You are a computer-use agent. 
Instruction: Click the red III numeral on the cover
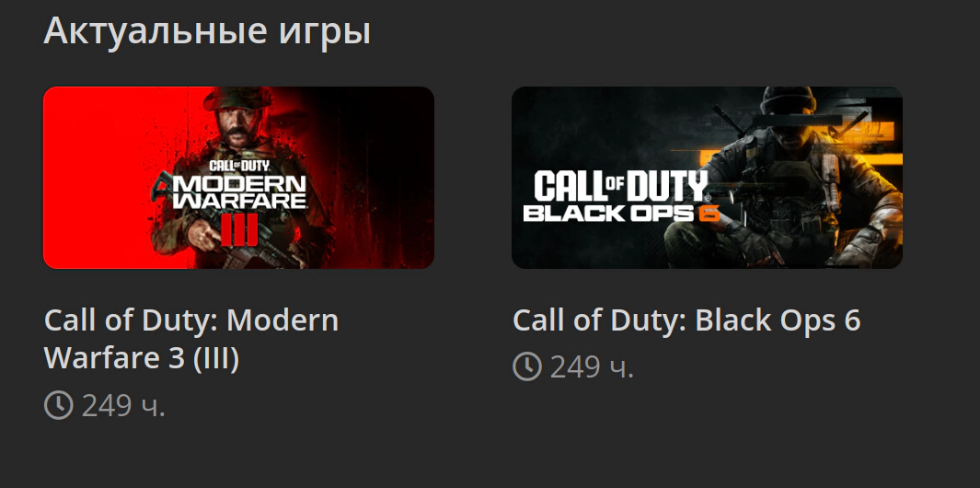pyautogui.click(x=238, y=229)
